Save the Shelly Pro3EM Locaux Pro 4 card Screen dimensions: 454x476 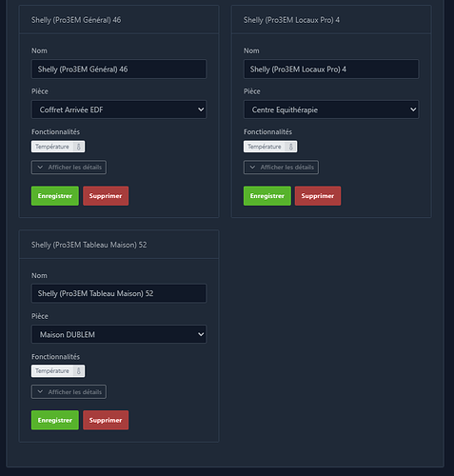coord(267,196)
